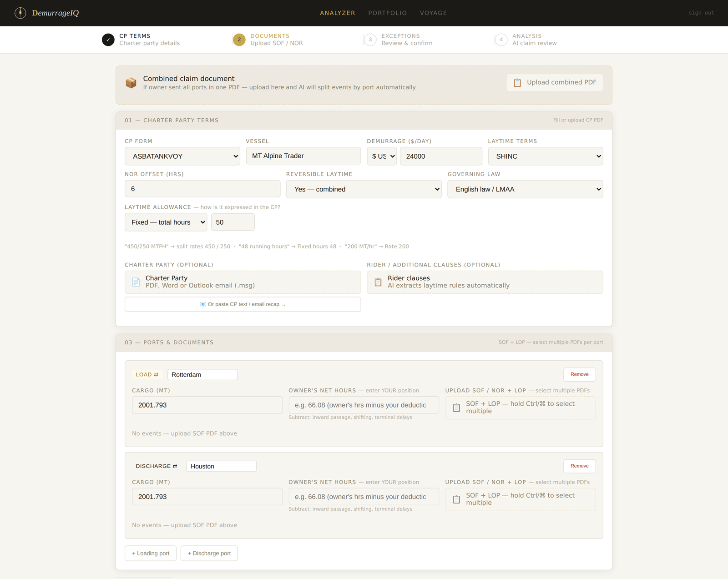Open the Reversible Laytime dropdown
This screenshot has height=579, width=728.
364,189
